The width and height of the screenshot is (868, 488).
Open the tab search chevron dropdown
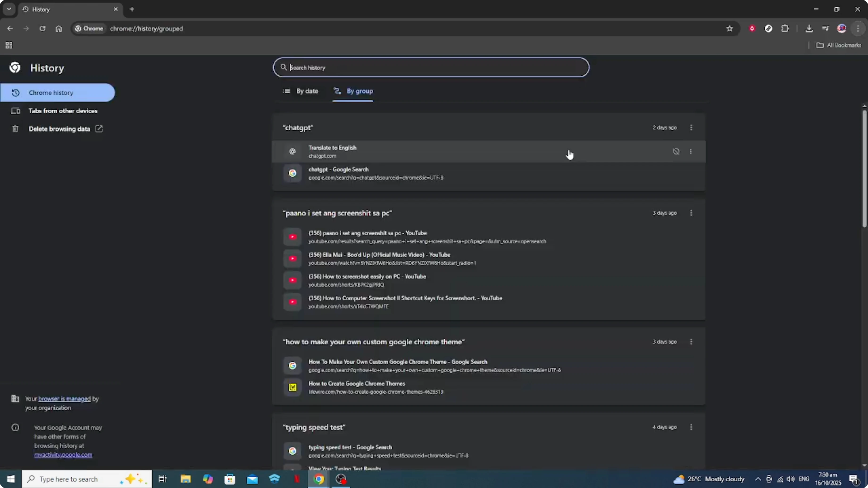click(x=9, y=9)
